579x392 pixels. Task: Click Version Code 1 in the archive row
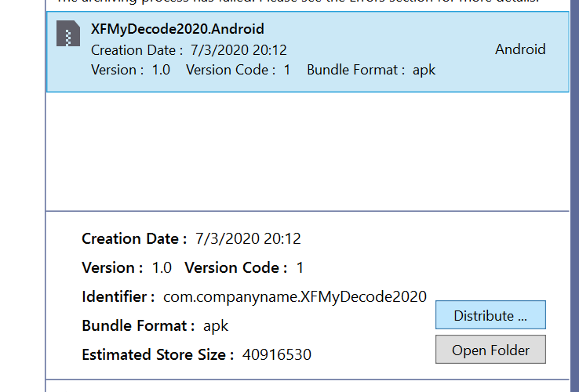(x=239, y=70)
